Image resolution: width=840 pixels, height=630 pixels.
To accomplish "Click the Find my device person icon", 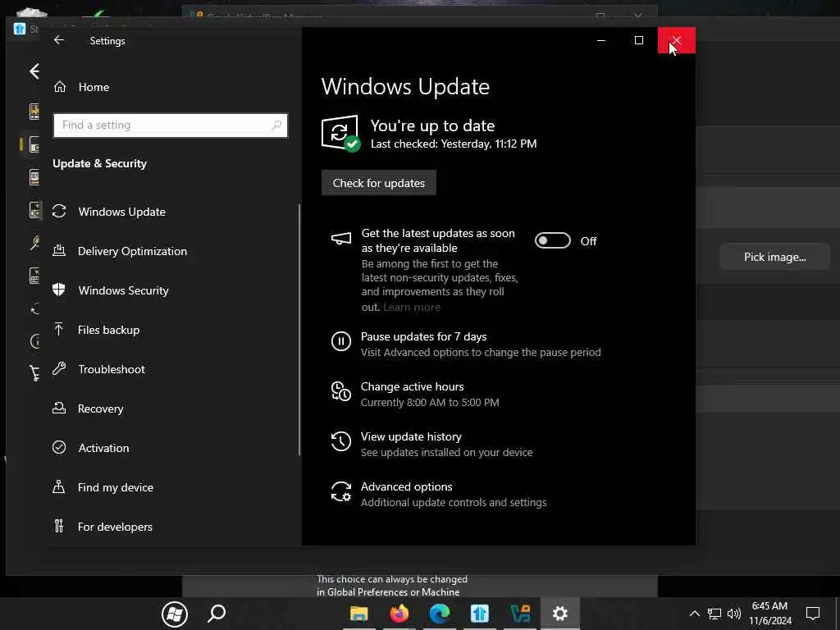I will coord(59,487).
